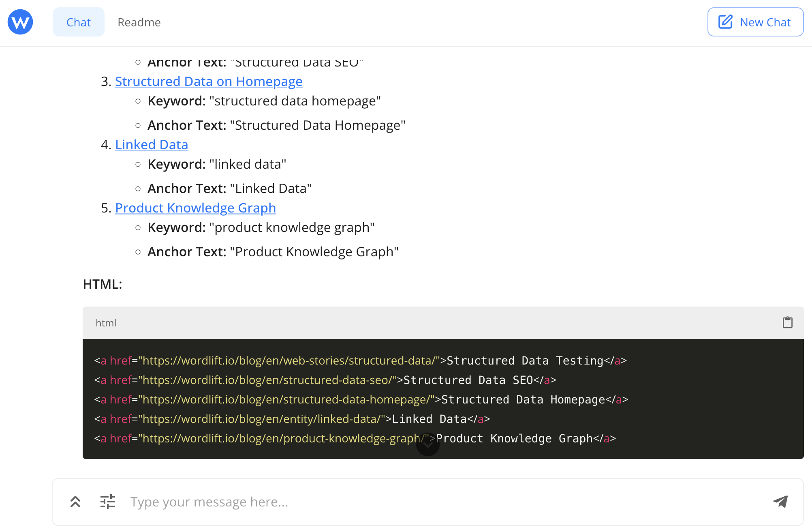Click Keyword "linked data" bullet

tap(217, 164)
